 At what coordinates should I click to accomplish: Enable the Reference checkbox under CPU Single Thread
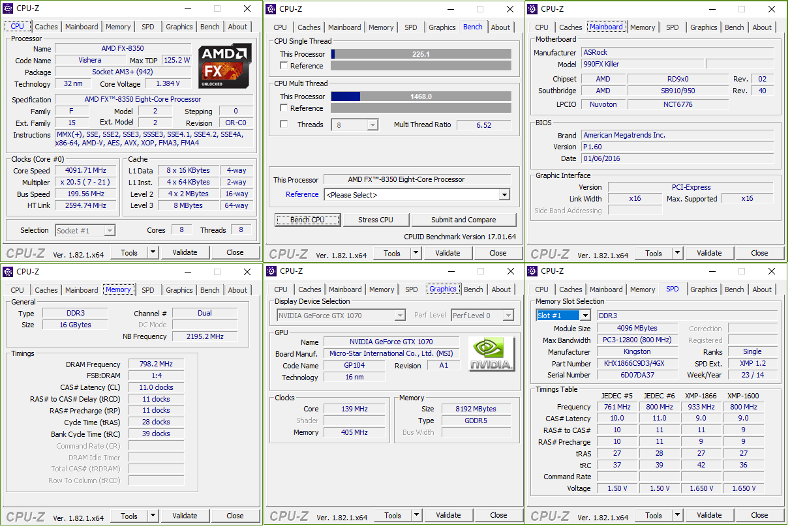click(284, 66)
